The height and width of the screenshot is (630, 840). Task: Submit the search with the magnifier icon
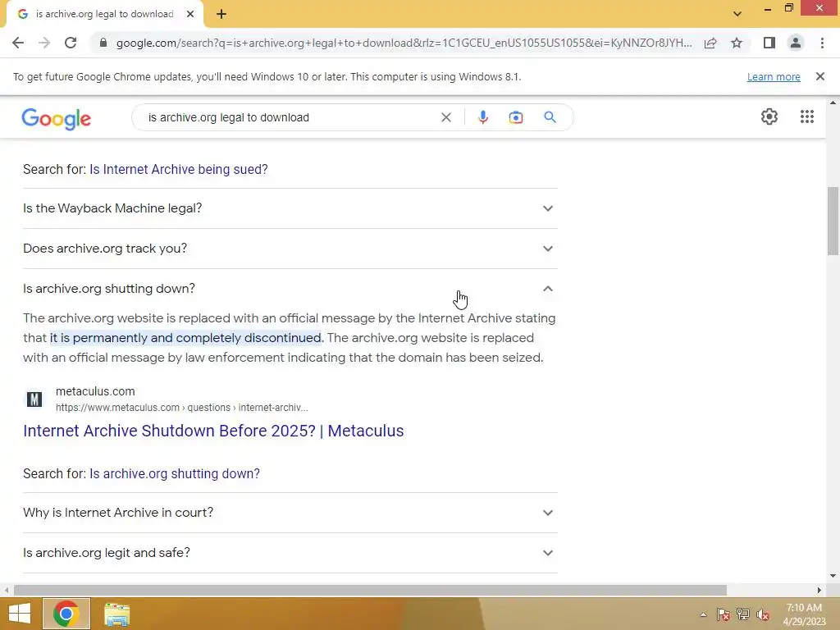tap(550, 117)
